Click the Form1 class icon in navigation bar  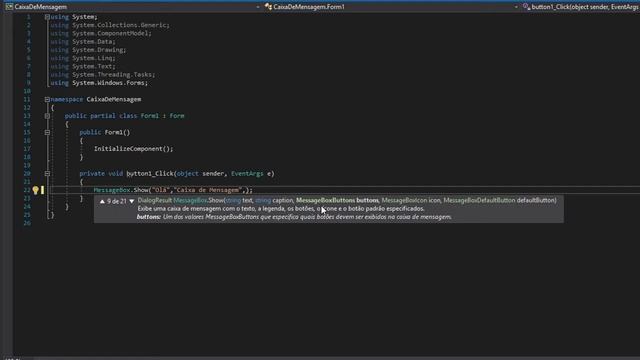(268, 7)
